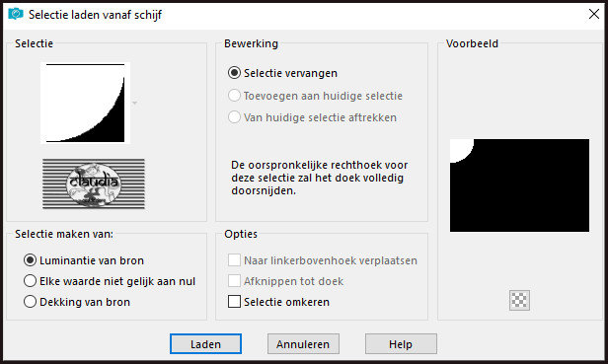Click the white corner in preview image
This screenshot has width=608, height=364.
point(460,149)
